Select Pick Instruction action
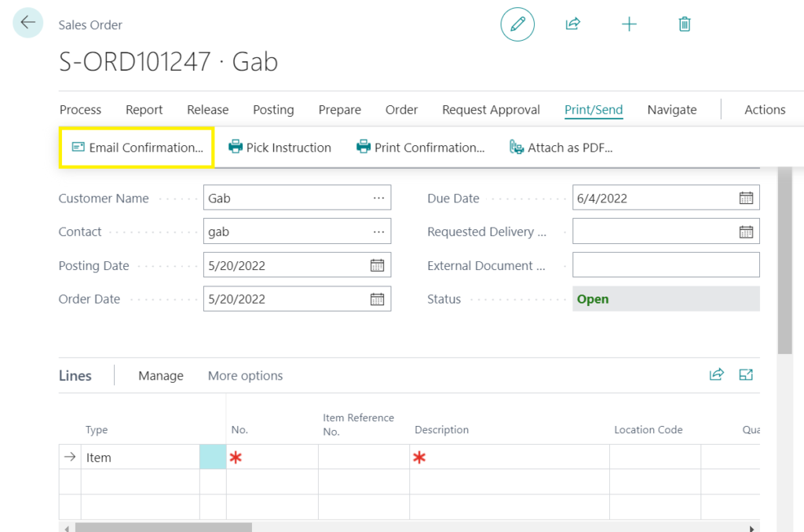 click(280, 148)
